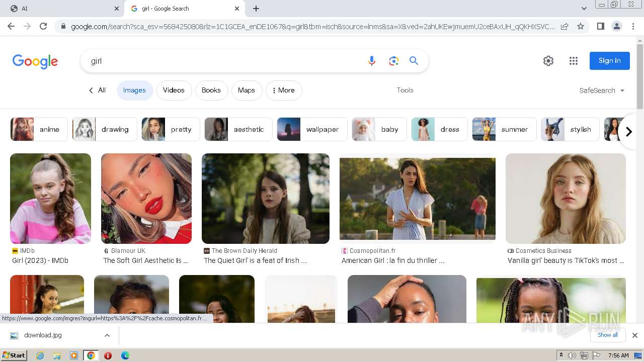Image resolution: width=644 pixels, height=362 pixels.
Task: Open Microsoft Edge from taskbar
Action: click(x=125, y=355)
